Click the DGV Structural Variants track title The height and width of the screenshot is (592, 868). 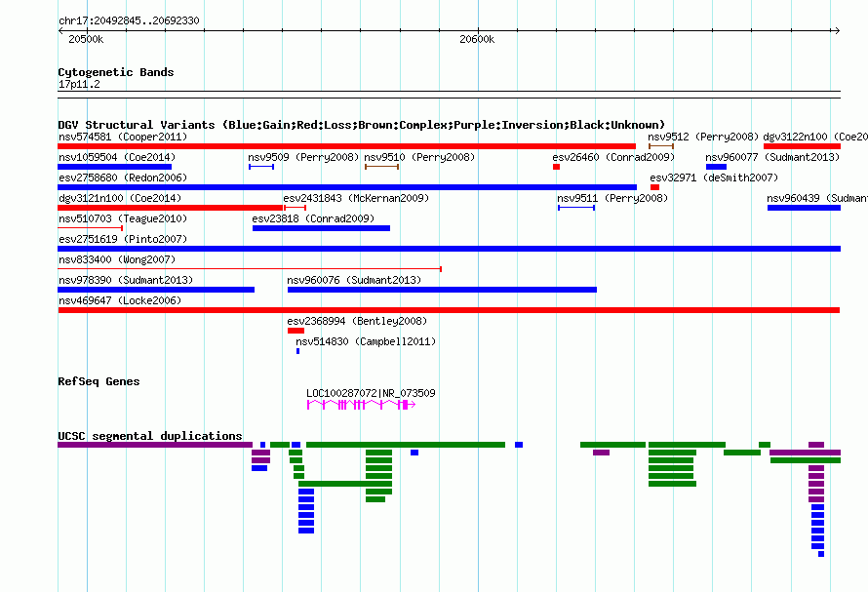point(362,125)
